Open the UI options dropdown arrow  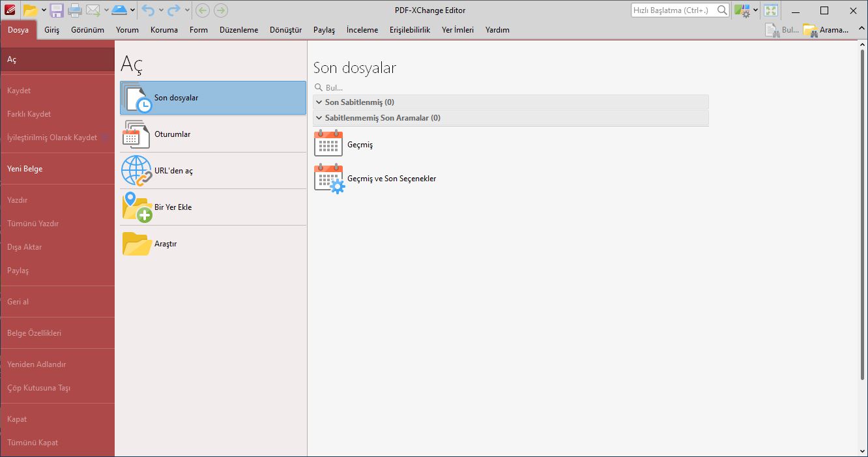tap(756, 10)
